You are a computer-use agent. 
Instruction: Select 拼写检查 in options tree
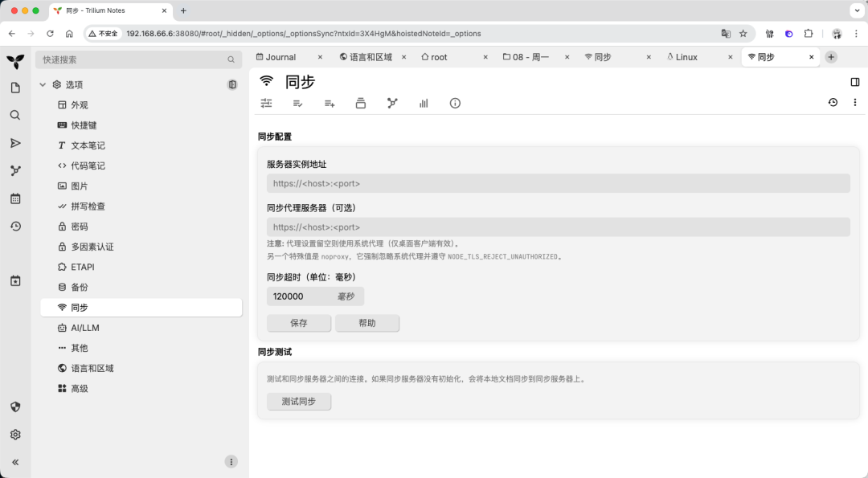point(141,206)
